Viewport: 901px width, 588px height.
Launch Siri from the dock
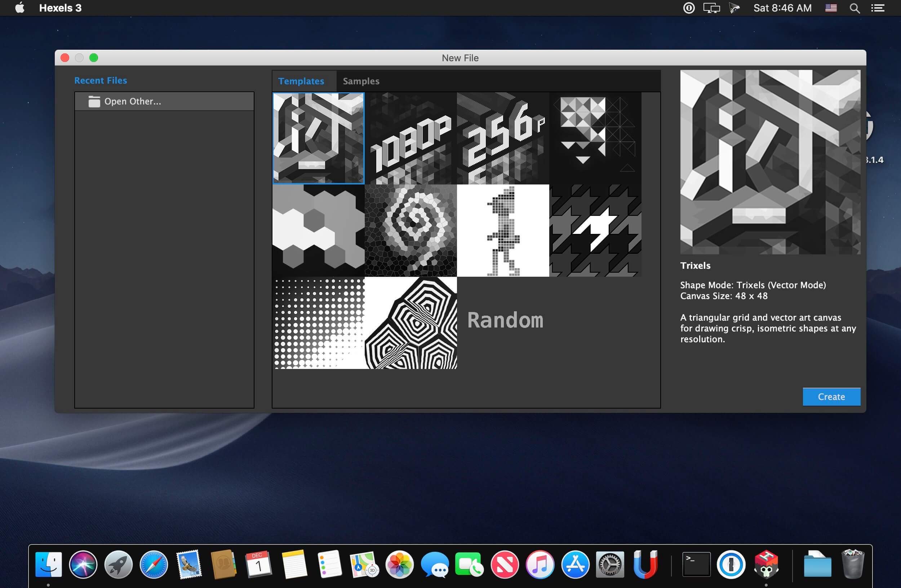pyautogui.click(x=83, y=564)
